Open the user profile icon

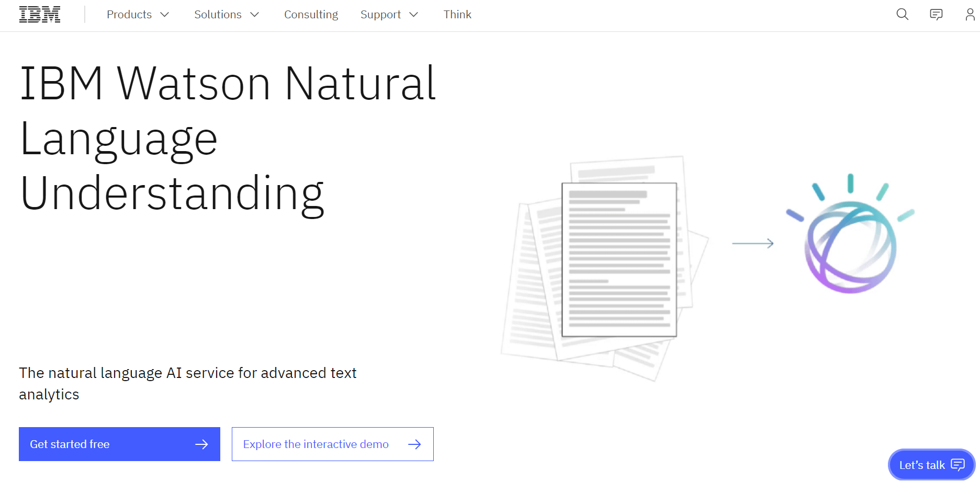pos(970,15)
